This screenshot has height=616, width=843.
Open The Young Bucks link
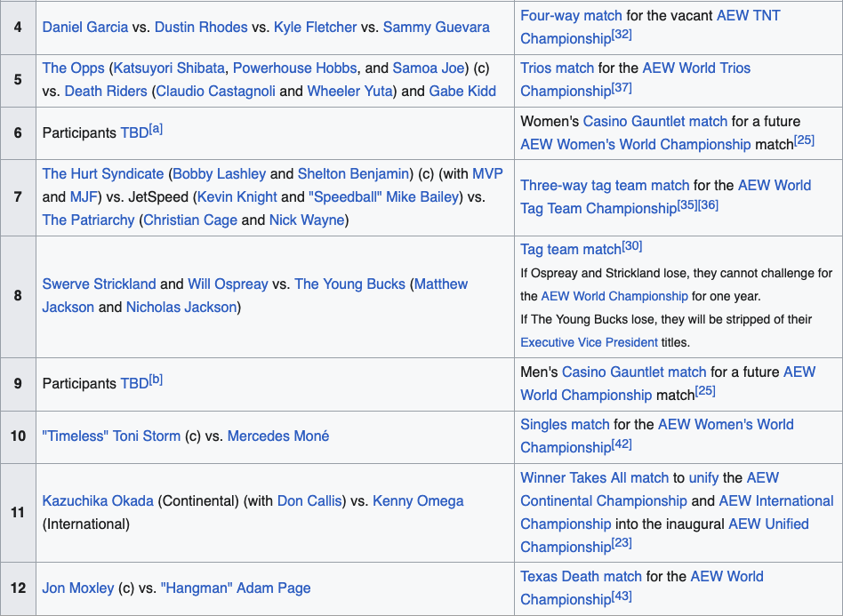pyautogui.click(x=350, y=284)
